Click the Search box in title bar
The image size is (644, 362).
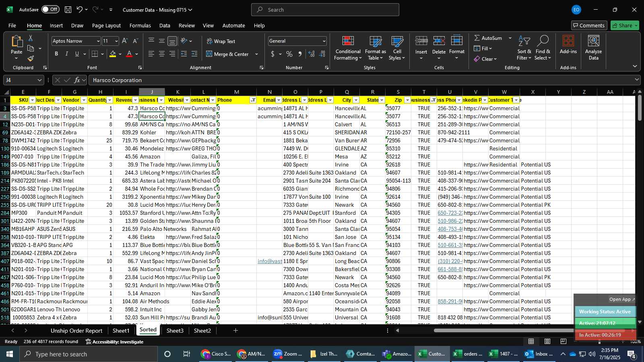[325, 10]
